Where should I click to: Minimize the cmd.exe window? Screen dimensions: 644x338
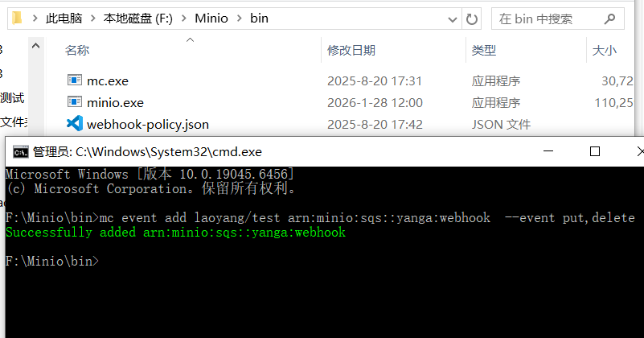(x=548, y=151)
